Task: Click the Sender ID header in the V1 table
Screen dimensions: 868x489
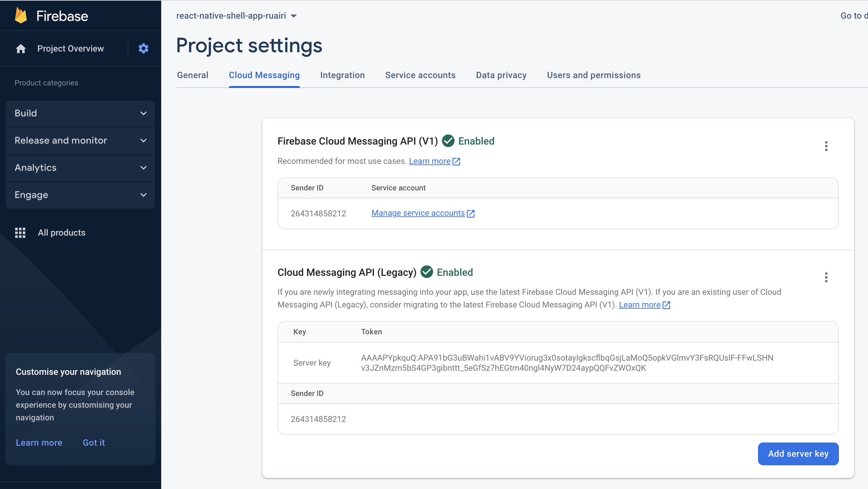Action: click(307, 188)
